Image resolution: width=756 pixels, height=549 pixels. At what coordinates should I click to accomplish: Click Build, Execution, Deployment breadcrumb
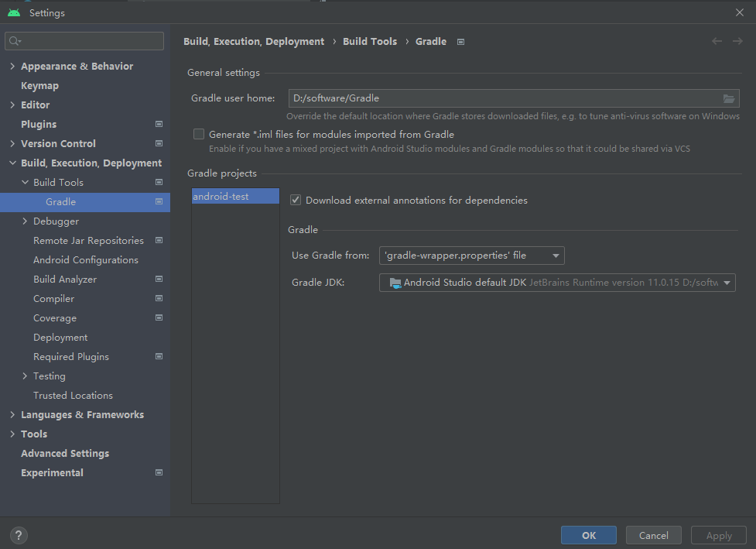click(x=254, y=42)
